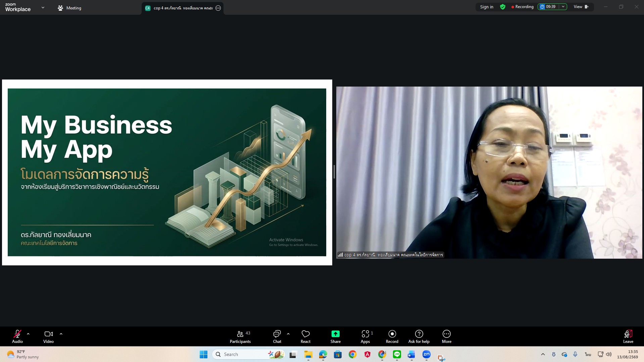Viewport: 644px width, 362px height.
Task: Select the speaker's video tile
Action: (x=489, y=172)
